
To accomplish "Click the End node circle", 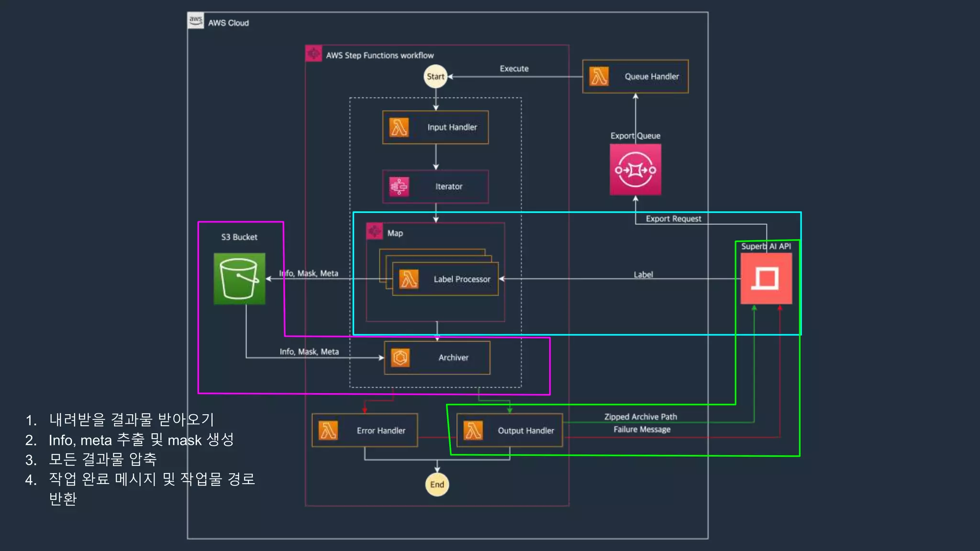I will [x=437, y=485].
